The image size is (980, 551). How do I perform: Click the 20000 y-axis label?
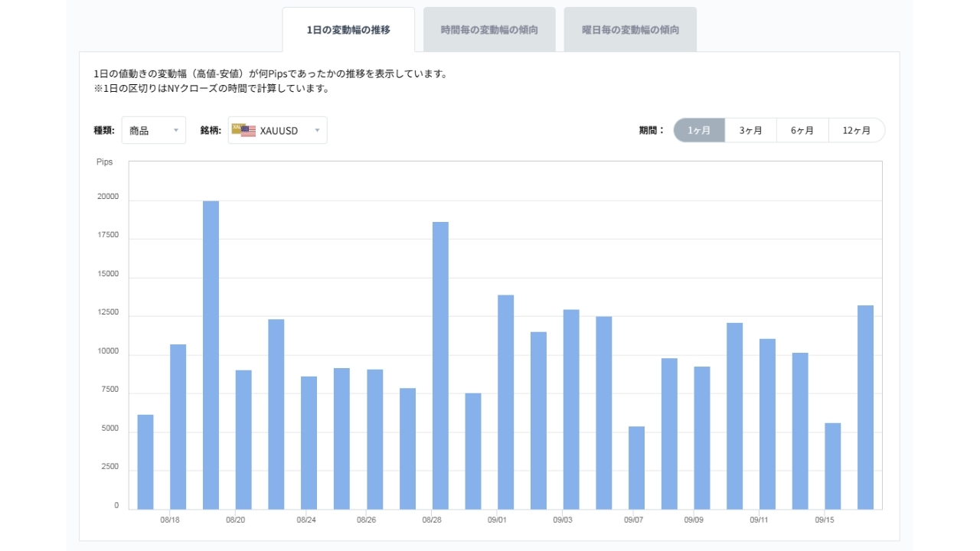(x=108, y=197)
